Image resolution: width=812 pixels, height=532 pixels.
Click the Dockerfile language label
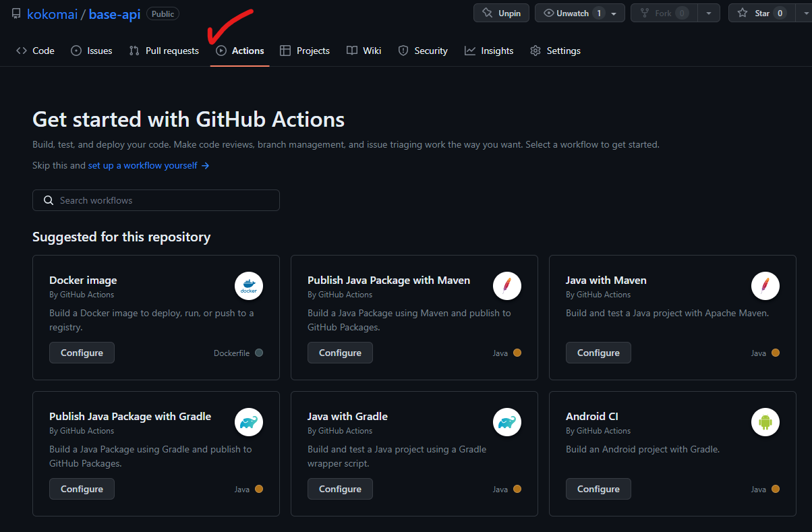point(231,353)
